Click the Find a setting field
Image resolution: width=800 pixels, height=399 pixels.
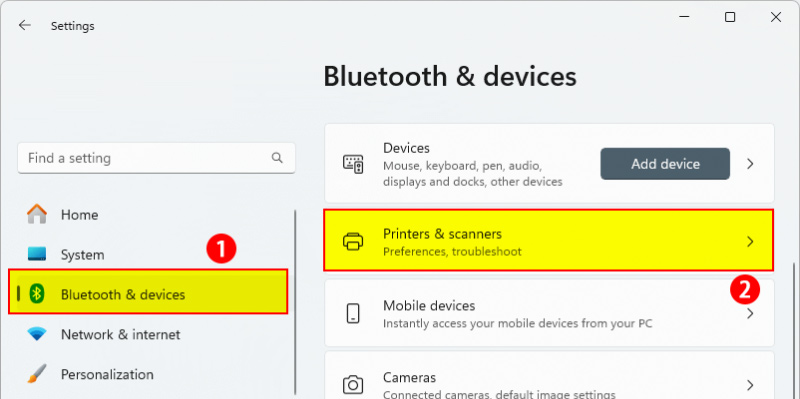click(156, 158)
